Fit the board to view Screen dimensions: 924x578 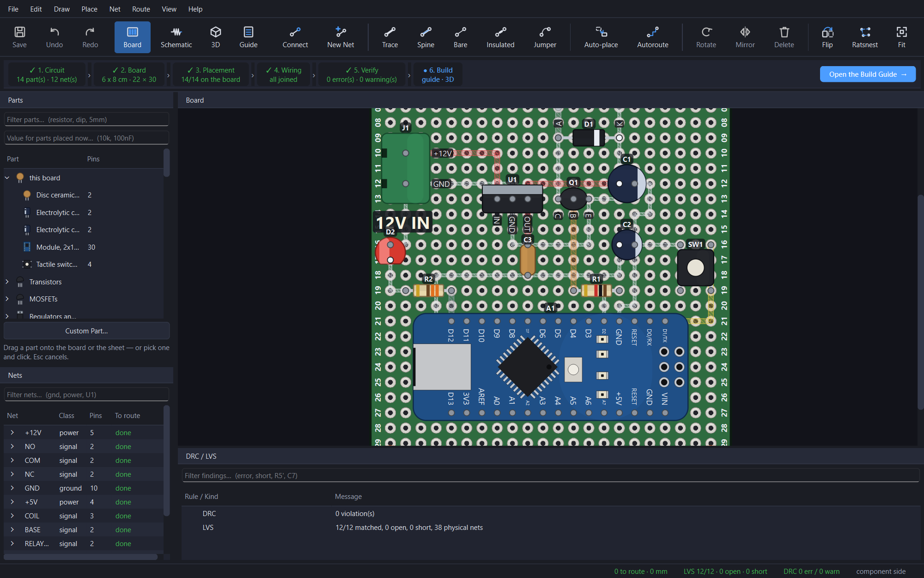902,37
